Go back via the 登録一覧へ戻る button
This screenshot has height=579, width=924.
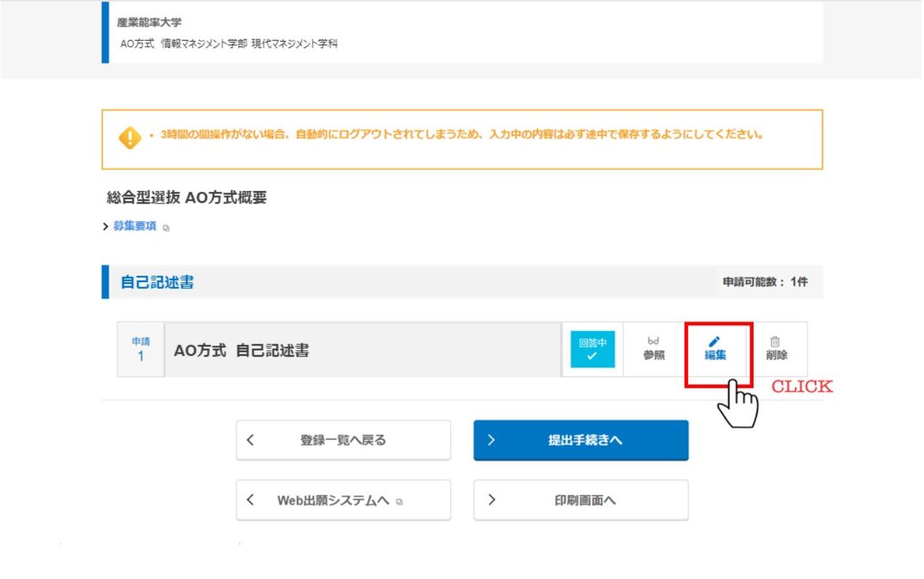[343, 440]
